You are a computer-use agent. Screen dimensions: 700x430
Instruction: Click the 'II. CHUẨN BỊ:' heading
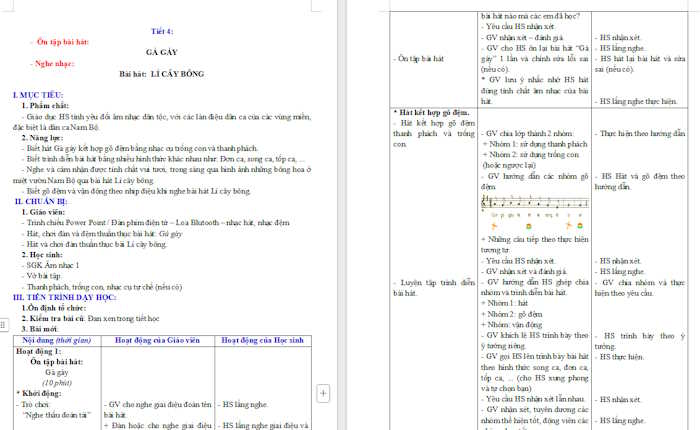tap(42, 200)
